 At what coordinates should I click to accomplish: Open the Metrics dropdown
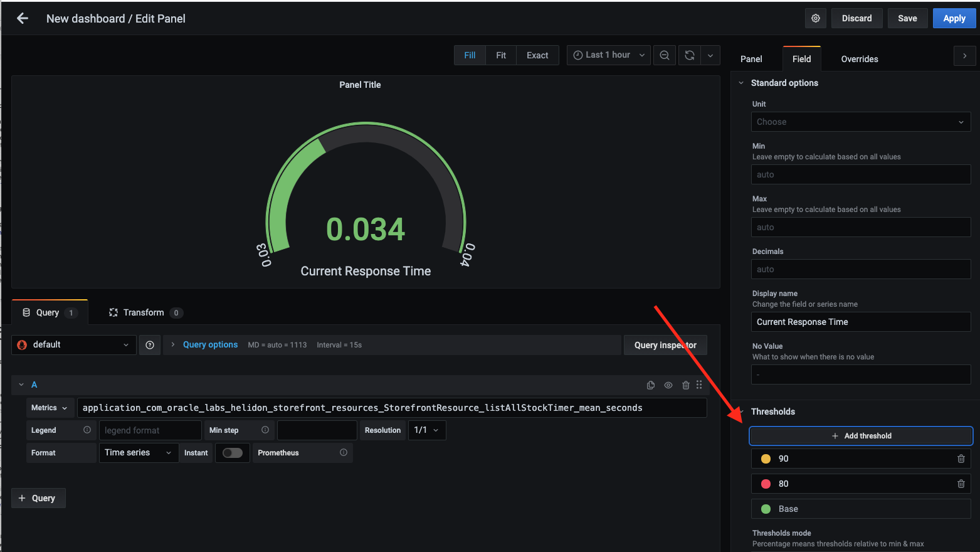(50, 408)
